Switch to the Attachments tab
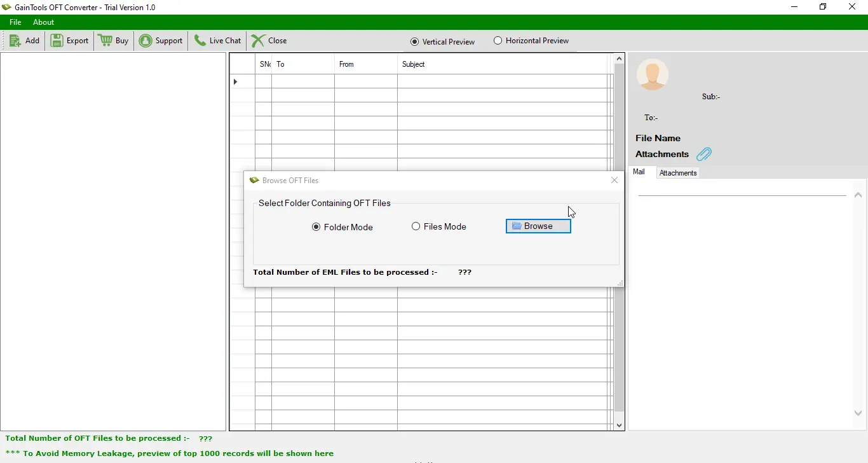This screenshot has width=868, height=463. coord(677,172)
